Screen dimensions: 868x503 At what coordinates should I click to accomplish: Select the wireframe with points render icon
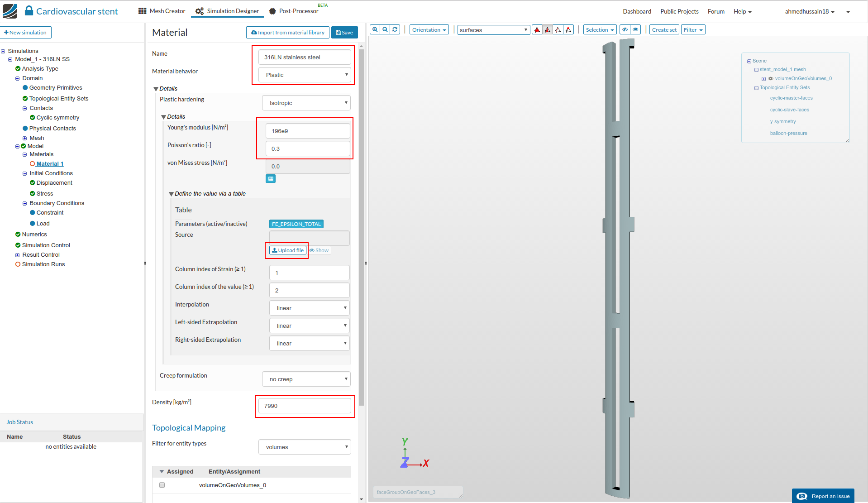pyautogui.click(x=568, y=30)
